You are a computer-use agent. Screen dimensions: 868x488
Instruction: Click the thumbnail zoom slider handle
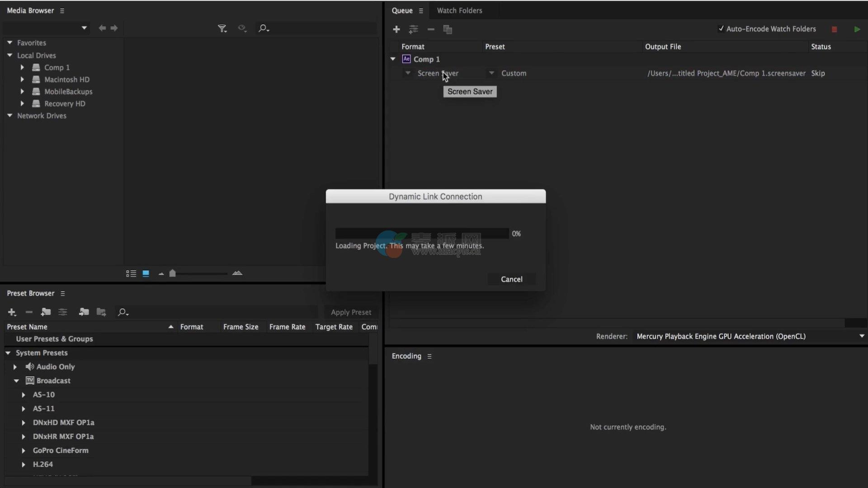point(172,273)
